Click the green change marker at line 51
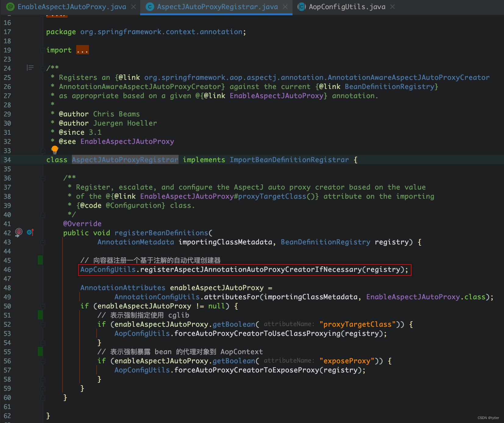 click(40, 315)
